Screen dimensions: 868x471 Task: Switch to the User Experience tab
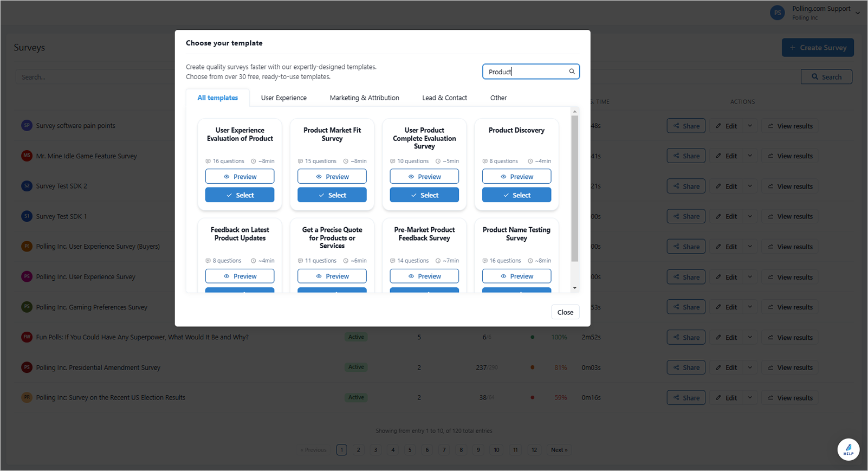[284, 98]
